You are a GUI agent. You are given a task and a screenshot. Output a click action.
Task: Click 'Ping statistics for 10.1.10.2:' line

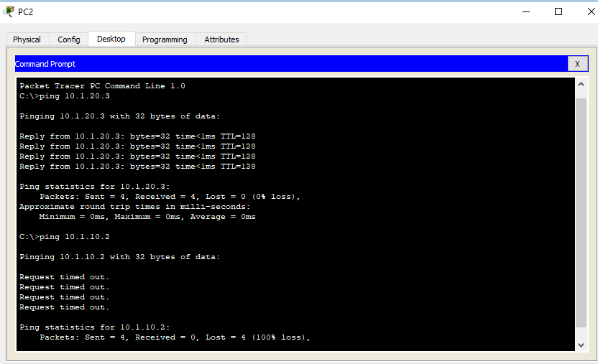point(95,327)
